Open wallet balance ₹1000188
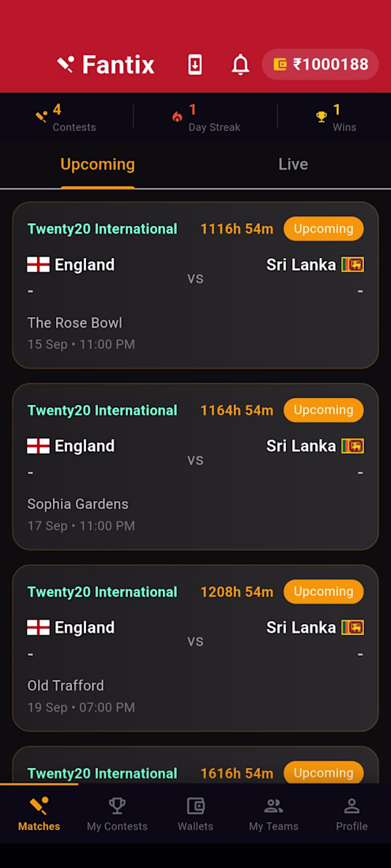 (320, 64)
